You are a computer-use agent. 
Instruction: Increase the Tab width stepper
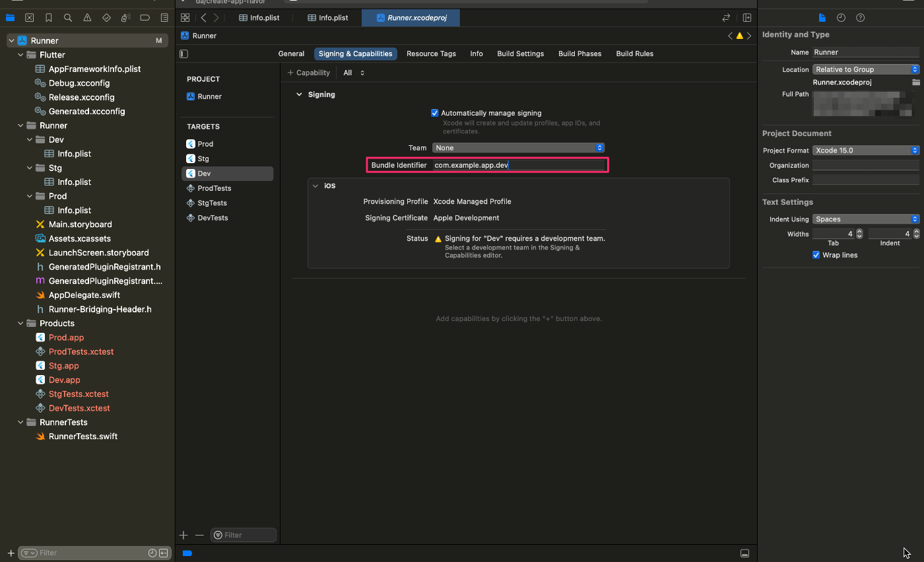point(859,231)
